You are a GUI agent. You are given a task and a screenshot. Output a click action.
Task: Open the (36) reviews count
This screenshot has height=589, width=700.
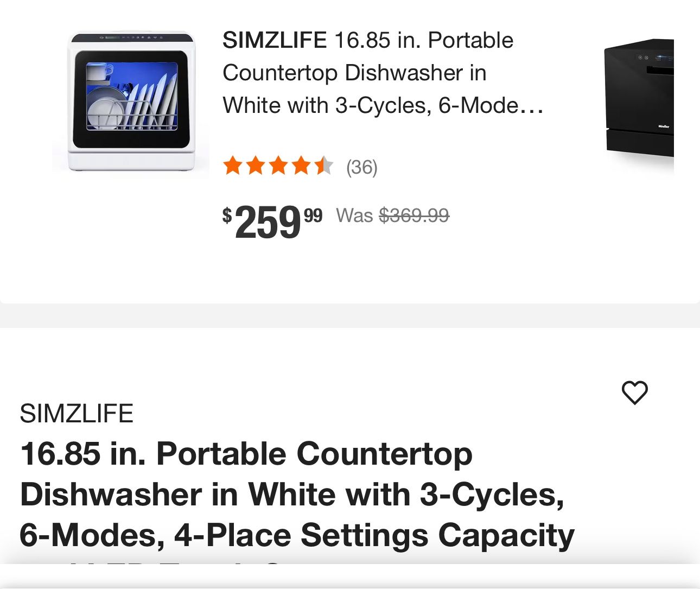pos(361,167)
